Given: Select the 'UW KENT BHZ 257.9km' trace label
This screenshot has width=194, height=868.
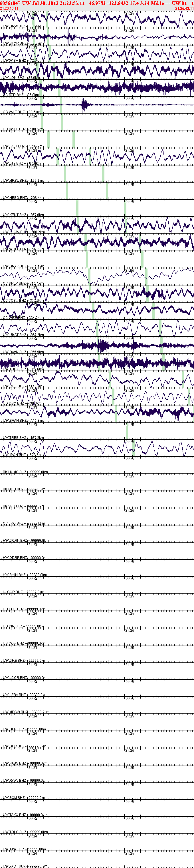Looking at the screenshot, I should (23, 215).
